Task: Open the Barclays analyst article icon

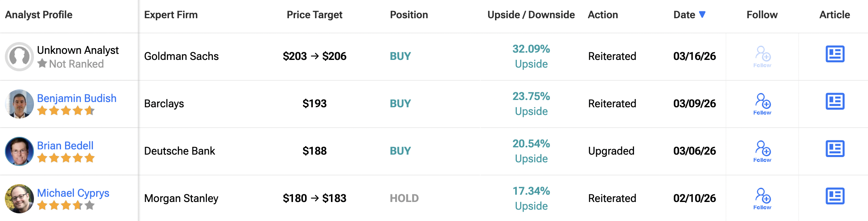Action: tap(835, 102)
